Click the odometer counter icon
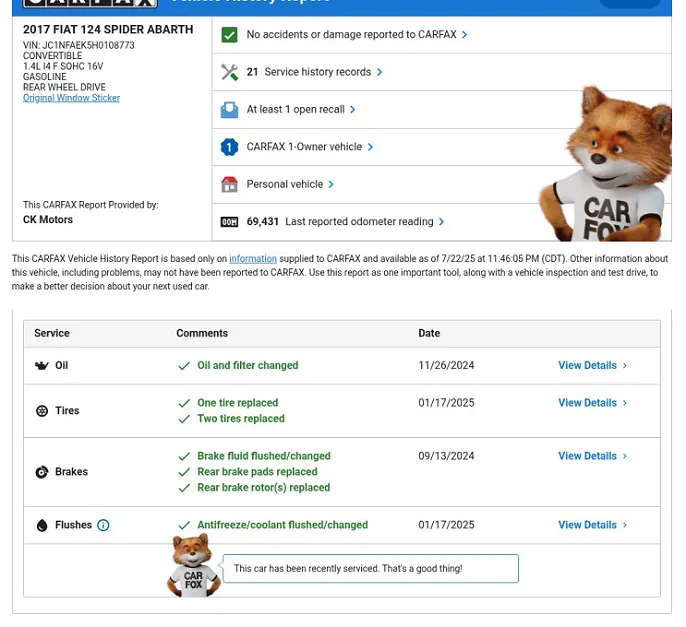Viewport: 686px width, 627px height. click(229, 222)
